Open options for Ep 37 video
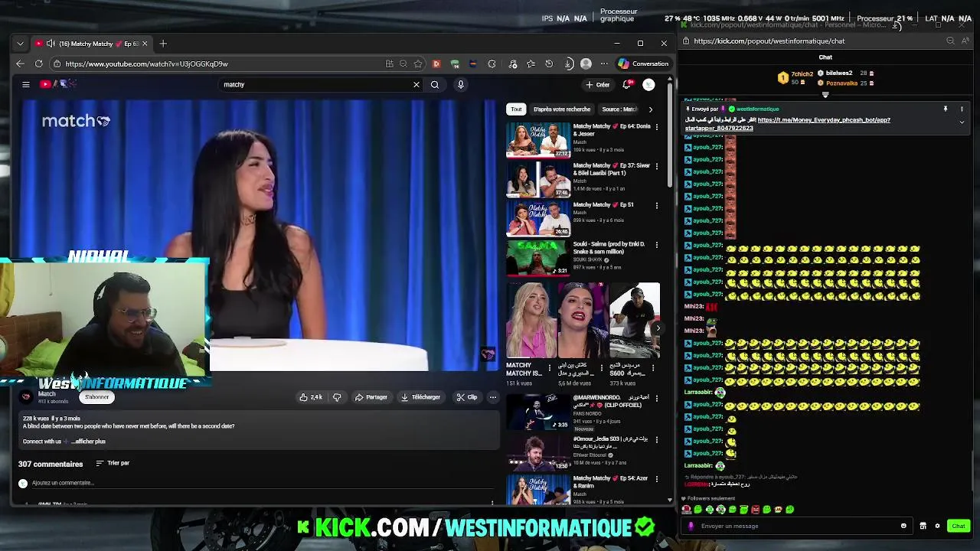The image size is (980, 551). click(x=656, y=166)
